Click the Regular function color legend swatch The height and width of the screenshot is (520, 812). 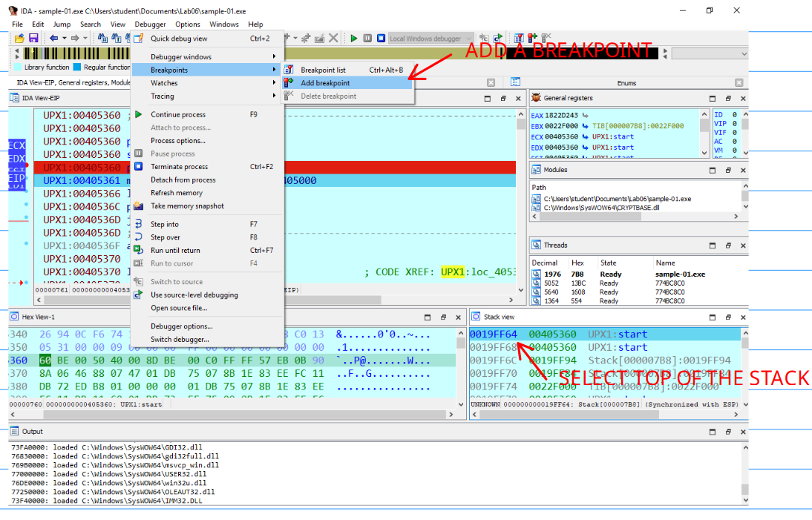77,68
